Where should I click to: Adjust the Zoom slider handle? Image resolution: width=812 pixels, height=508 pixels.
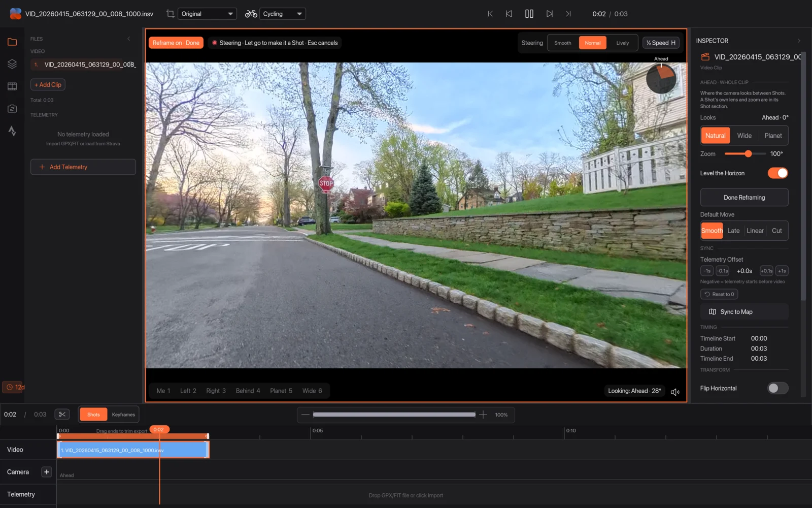pyautogui.click(x=748, y=154)
